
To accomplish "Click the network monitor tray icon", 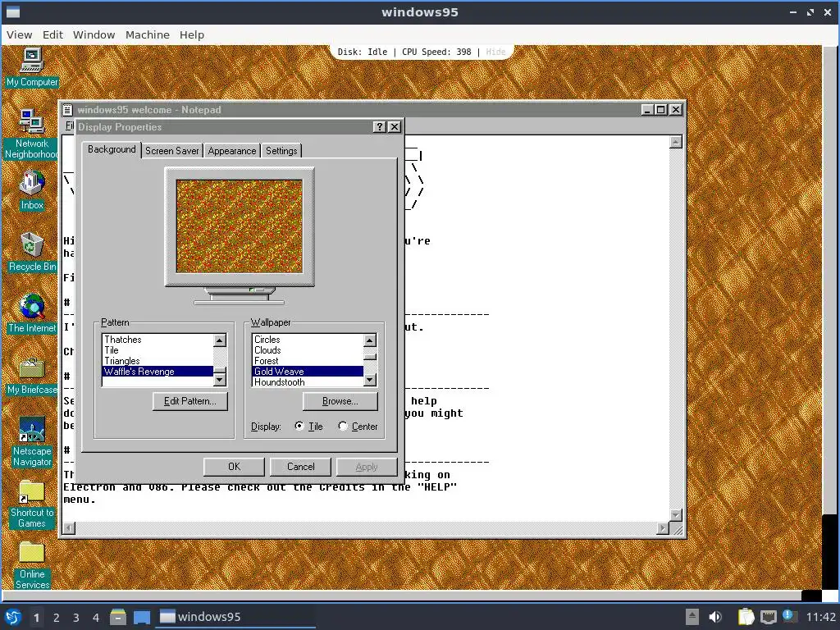I will (768, 617).
